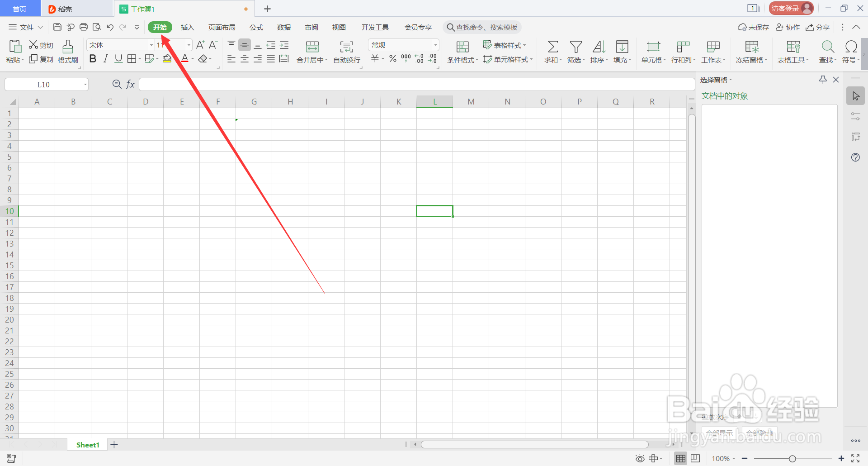Click the command search box

(482, 27)
